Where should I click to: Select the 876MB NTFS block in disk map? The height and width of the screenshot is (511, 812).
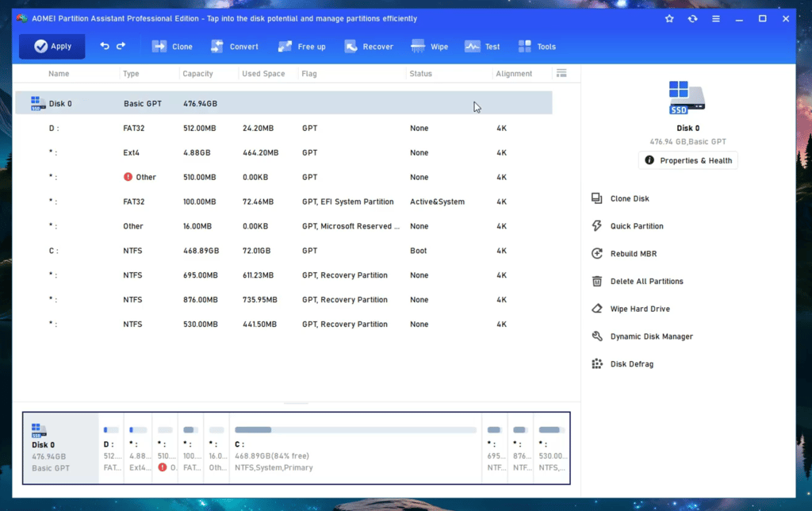(x=521, y=448)
